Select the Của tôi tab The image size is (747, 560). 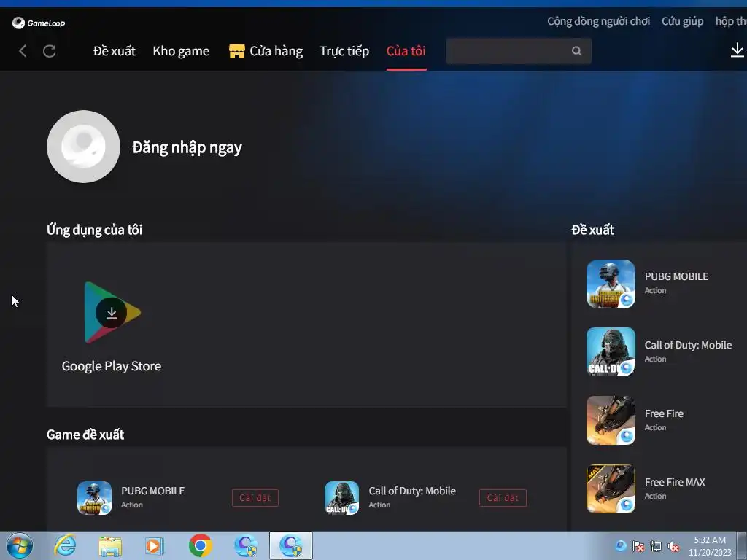[406, 51]
